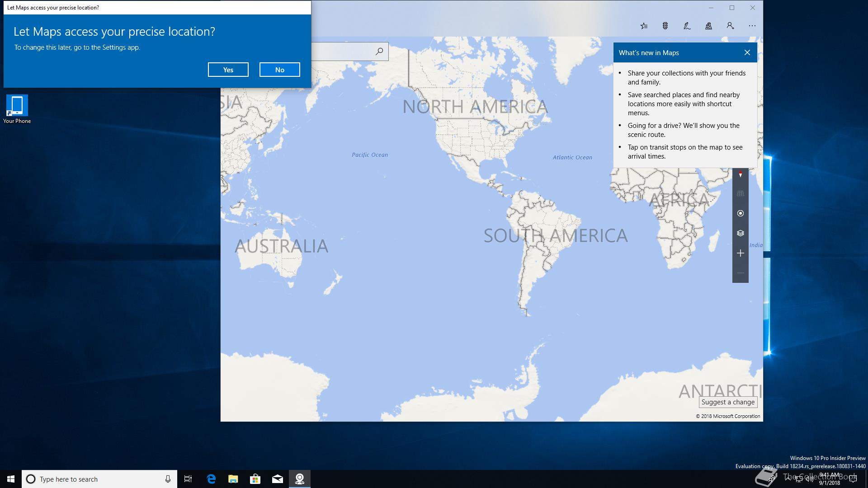Show my location on the map

(x=741, y=213)
